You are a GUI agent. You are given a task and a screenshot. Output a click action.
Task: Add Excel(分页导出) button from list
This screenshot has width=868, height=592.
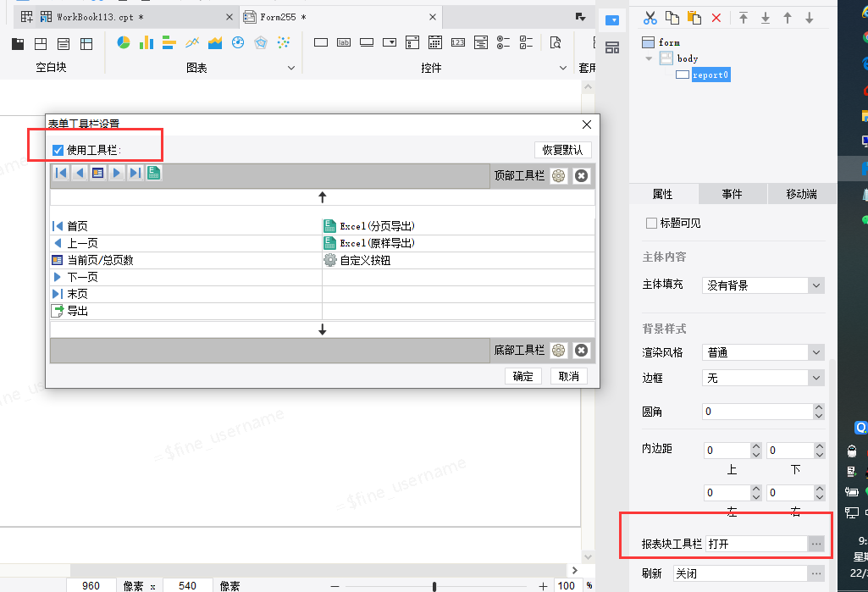tap(459, 226)
